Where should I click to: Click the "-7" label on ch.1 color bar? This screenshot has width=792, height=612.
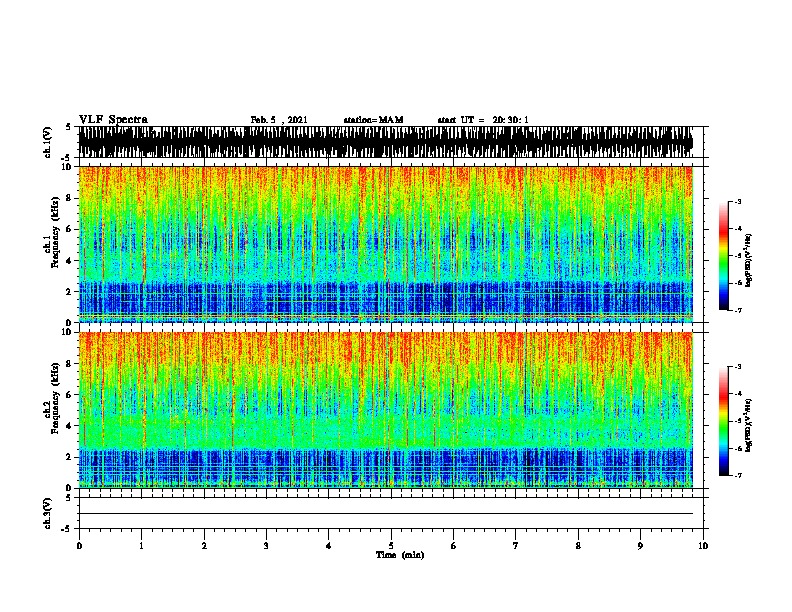pyautogui.click(x=737, y=310)
